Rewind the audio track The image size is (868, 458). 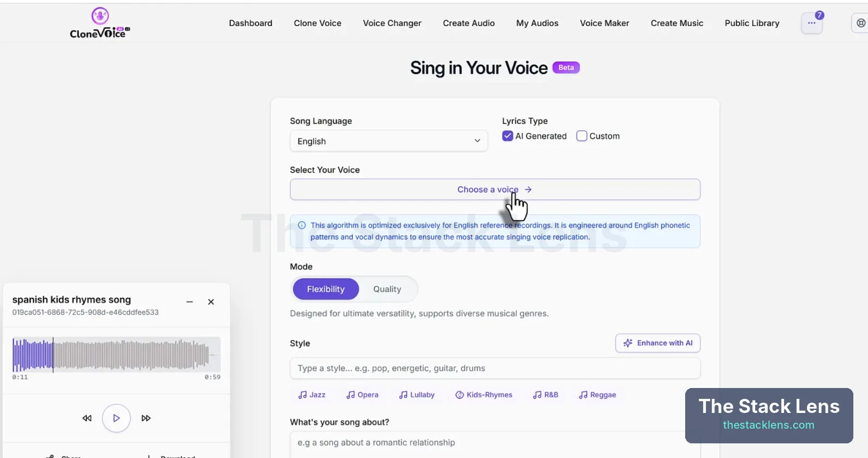(87, 418)
